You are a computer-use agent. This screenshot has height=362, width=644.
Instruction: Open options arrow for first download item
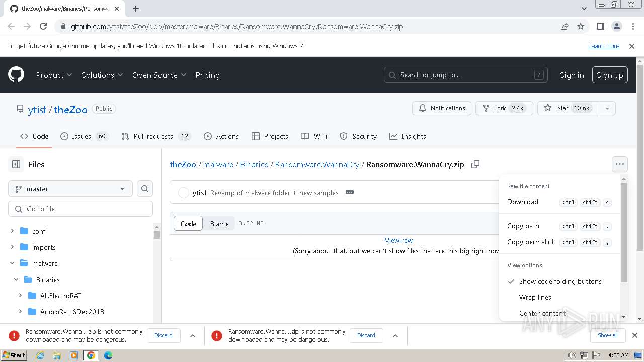point(192,335)
